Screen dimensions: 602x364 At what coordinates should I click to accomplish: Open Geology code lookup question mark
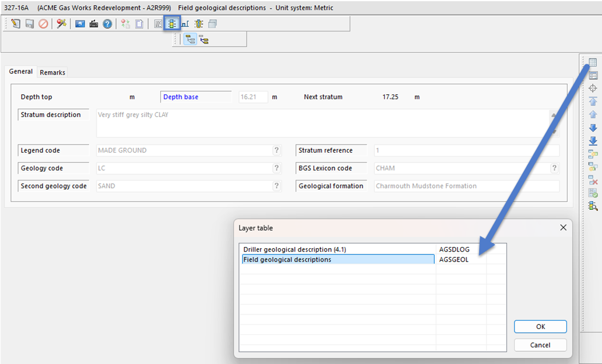click(277, 168)
